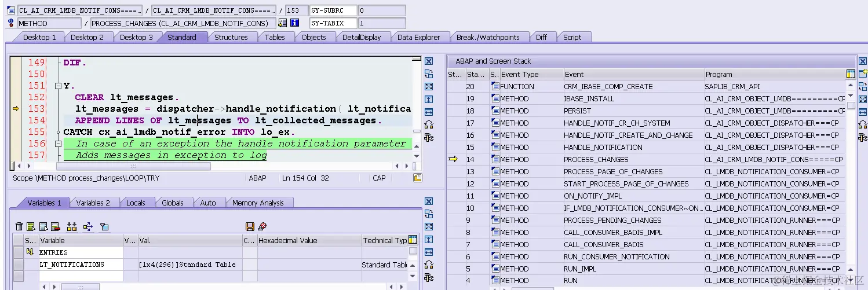Switch to the Auto tab

coord(208,203)
